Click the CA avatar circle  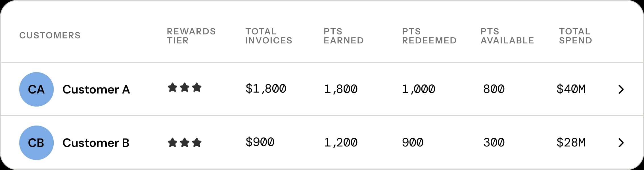coord(36,89)
